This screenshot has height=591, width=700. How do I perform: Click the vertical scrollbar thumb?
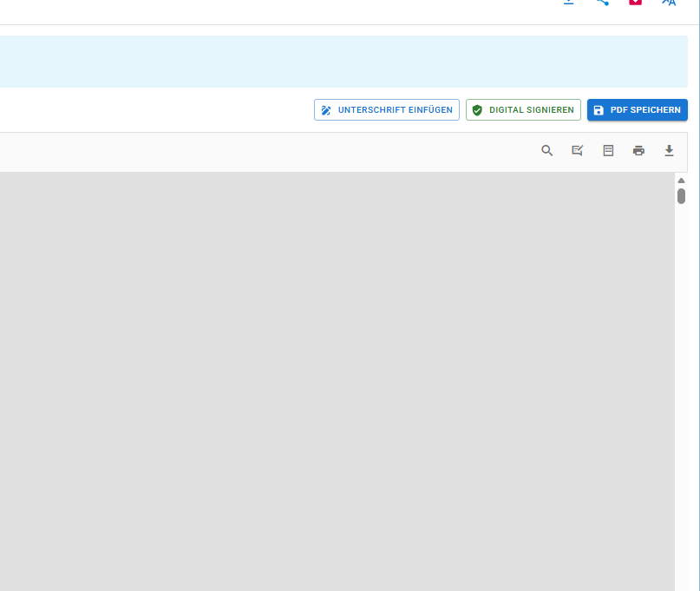tap(681, 195)
